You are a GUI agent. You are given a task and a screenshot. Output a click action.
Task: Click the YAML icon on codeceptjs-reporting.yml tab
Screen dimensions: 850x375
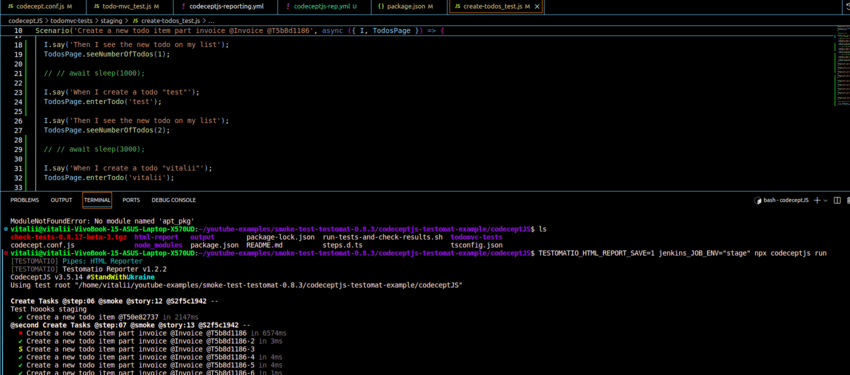[x=182, y=7]
